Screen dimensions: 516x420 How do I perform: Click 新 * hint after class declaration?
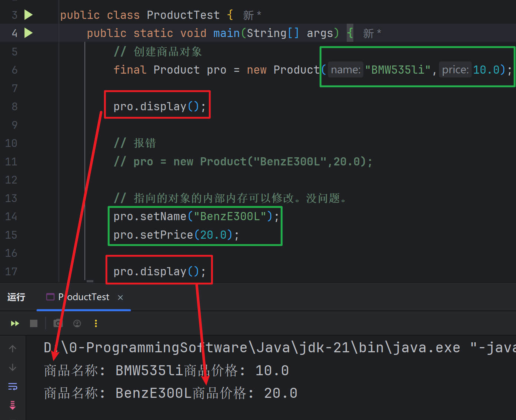252,15
